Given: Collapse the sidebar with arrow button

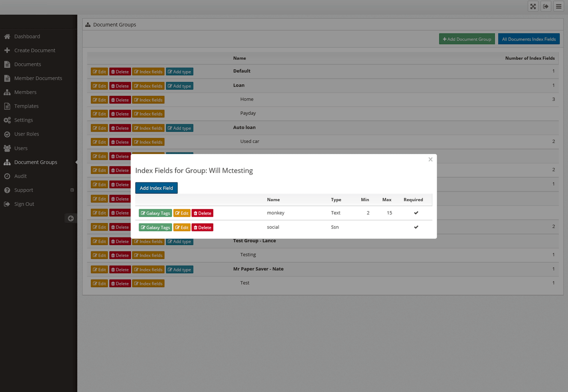Looking at the screenshot, I should coord(71,218).
